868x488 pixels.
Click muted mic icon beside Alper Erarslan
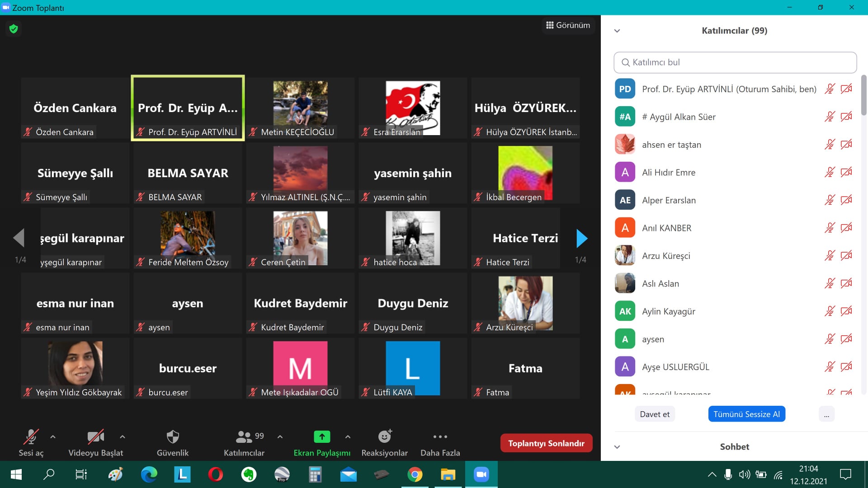[829, 200]
